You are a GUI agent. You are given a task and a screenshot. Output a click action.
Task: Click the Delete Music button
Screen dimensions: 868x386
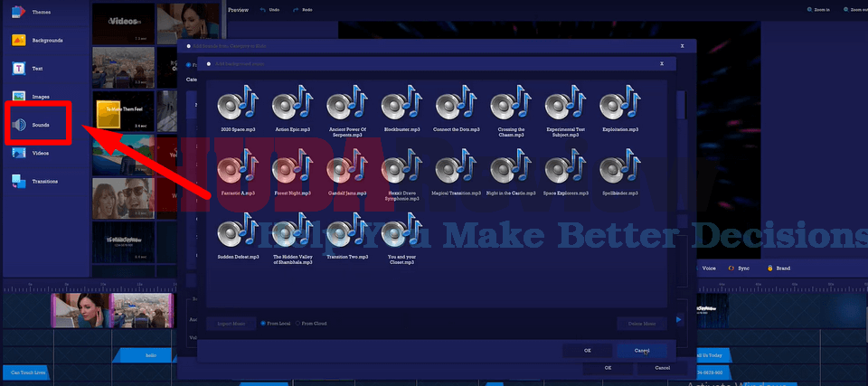point(642,323)
